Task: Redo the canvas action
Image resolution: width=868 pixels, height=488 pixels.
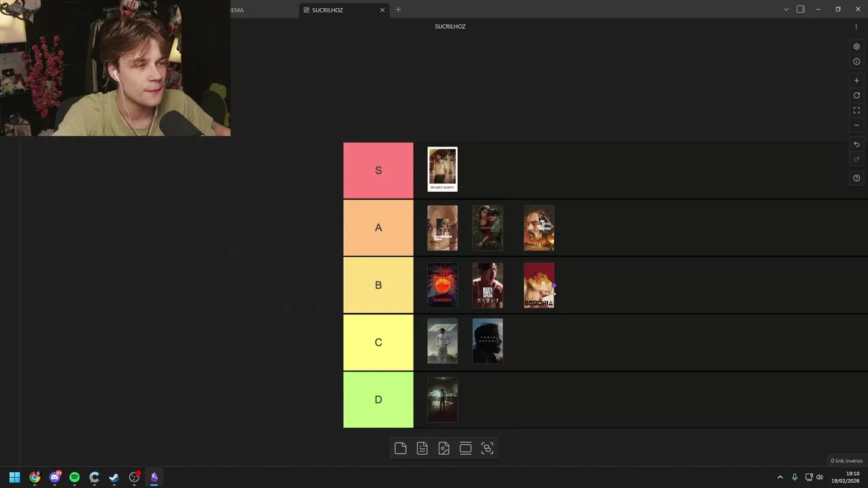Action: point(856,159)
